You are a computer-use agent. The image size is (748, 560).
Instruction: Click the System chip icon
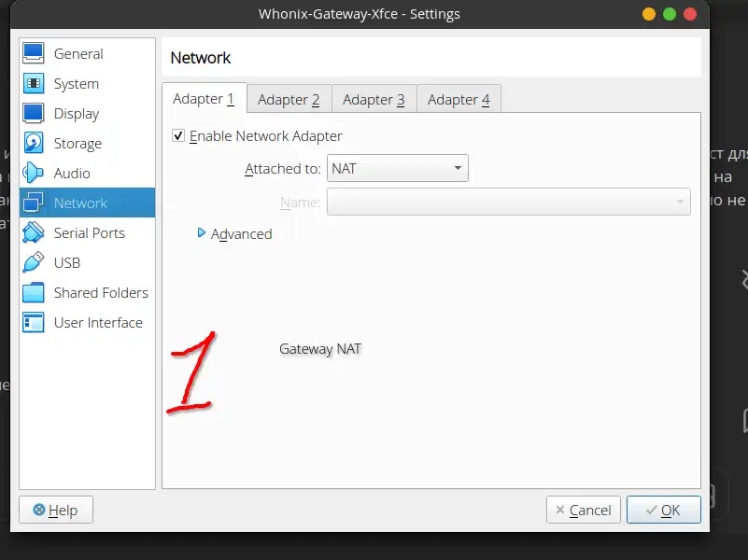[33, 83]
